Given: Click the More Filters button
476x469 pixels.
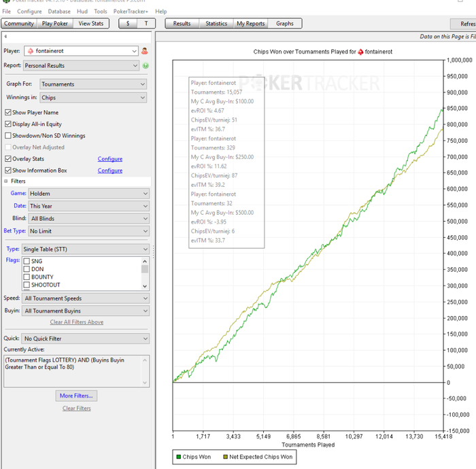Looking at the screenshot, I should [76, 396].
